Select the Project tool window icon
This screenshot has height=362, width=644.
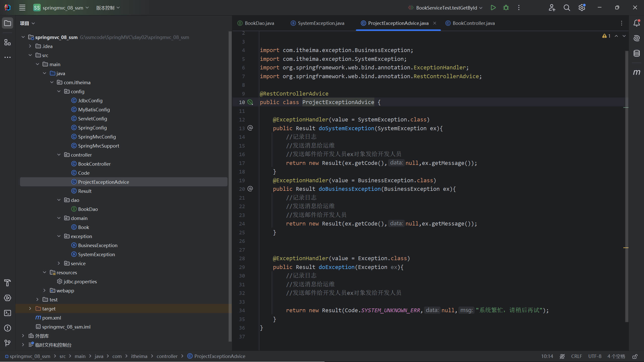(x=8, y=23)
